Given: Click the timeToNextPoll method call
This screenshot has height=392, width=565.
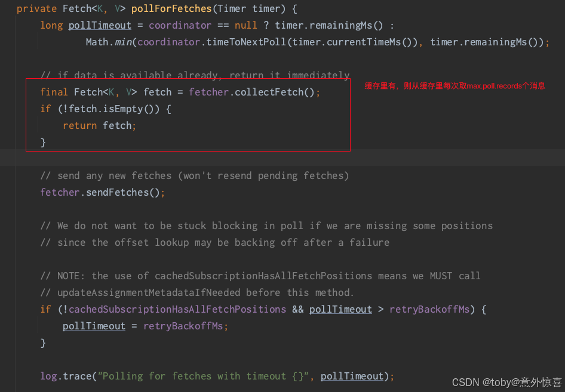Looking at the screenshot, I should [246, 42].
